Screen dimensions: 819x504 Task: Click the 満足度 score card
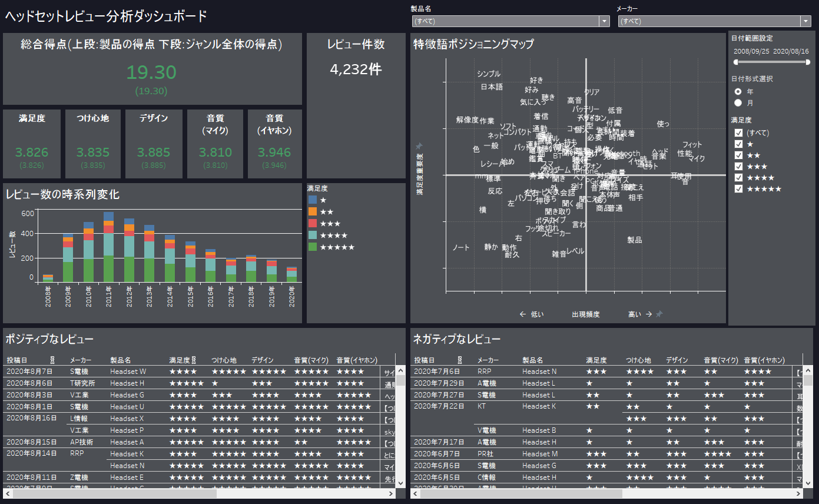[x=32, y=144]
